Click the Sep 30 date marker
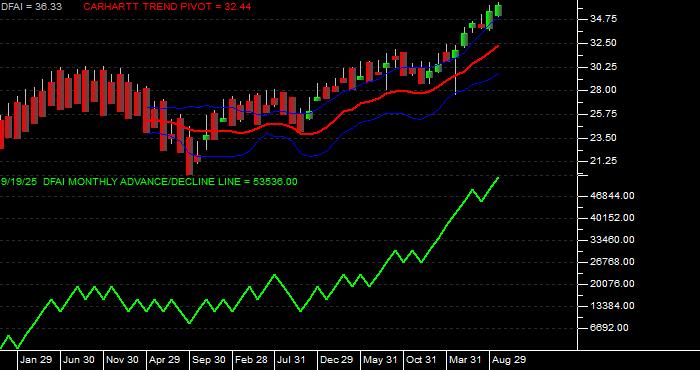This screenshot has width=700, height=370. [x=208, y=360]
